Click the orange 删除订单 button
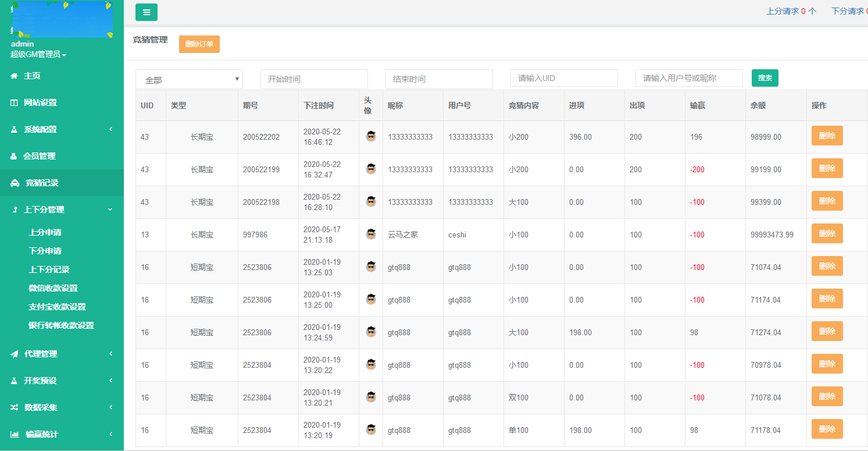The image size is (868, 451). pos(199,44)
